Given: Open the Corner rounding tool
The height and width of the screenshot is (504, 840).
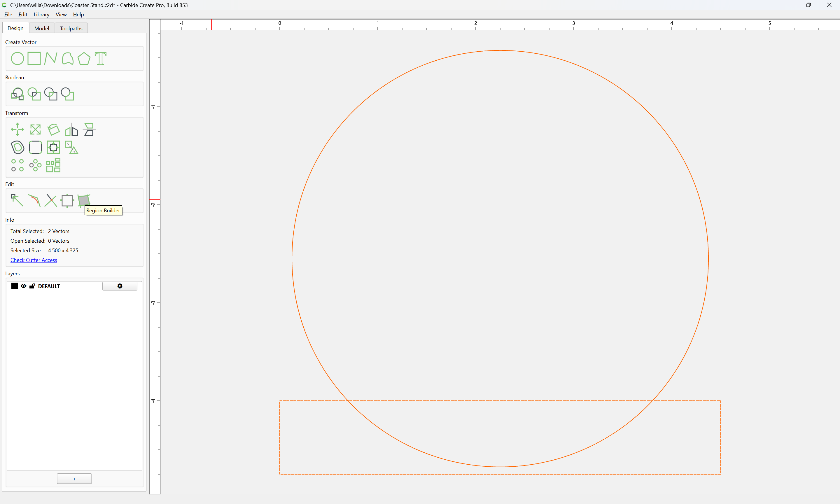Looking at the screenshot, I should [35, 147].
